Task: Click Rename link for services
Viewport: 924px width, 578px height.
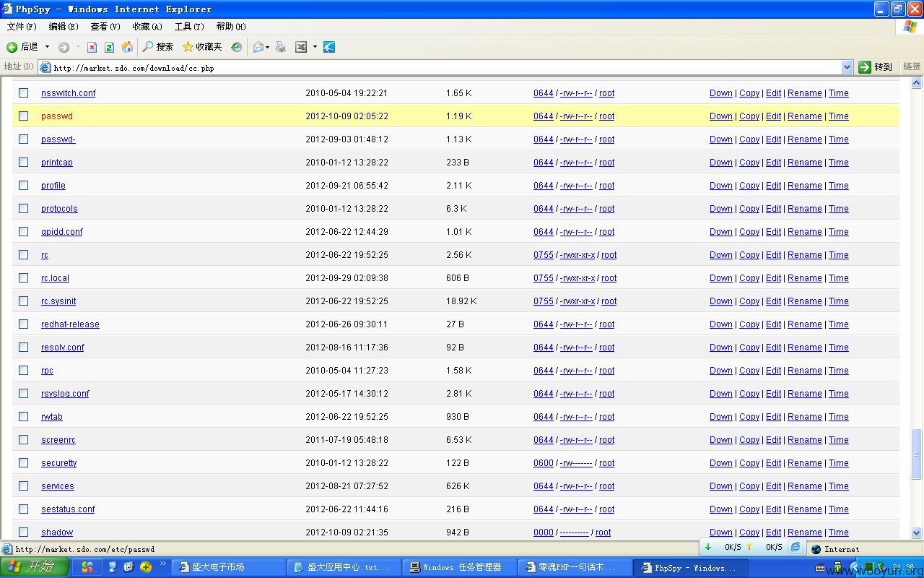Action: click(805, 486)
